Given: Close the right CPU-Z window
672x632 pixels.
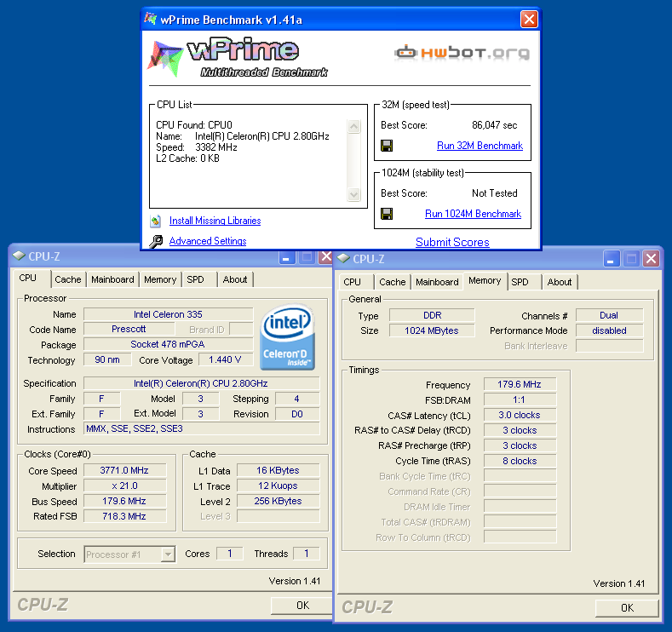Looking at the screenshot, I should coord(651,259).
